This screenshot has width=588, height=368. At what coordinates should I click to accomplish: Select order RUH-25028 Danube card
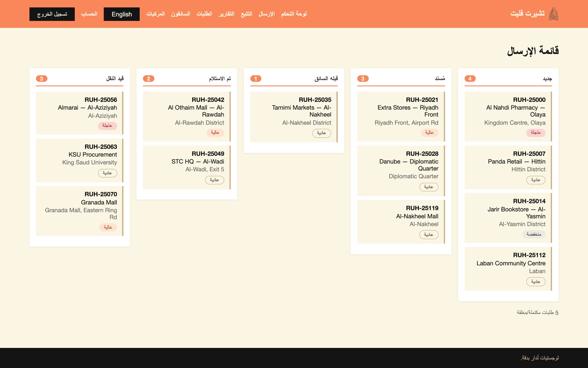point(401,171)
